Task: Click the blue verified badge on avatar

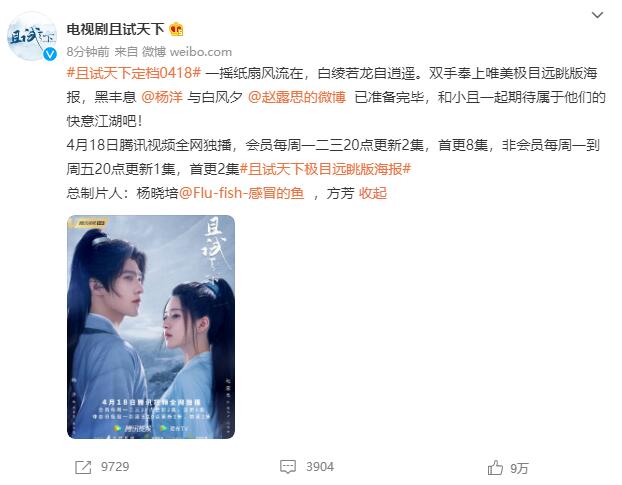Action: (50, 54)
